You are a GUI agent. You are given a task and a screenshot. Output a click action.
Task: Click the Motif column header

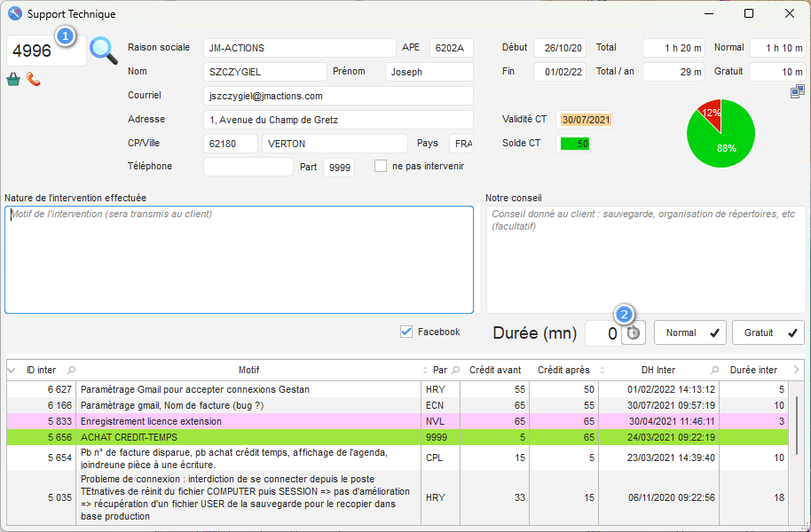coord(248,370)
